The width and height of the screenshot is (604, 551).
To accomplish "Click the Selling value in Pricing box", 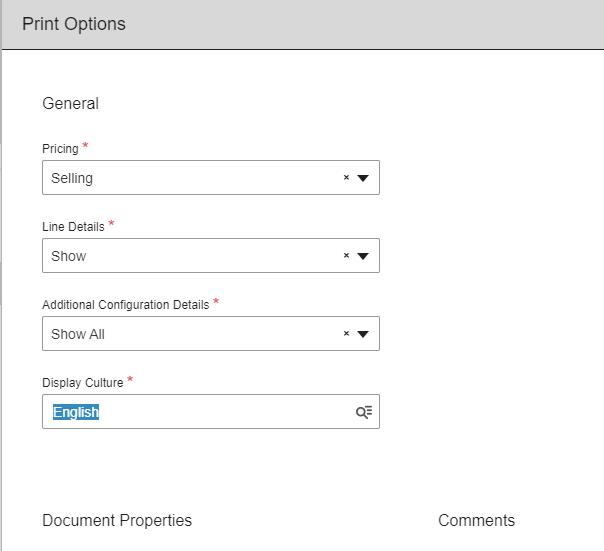I will (72, 178).
